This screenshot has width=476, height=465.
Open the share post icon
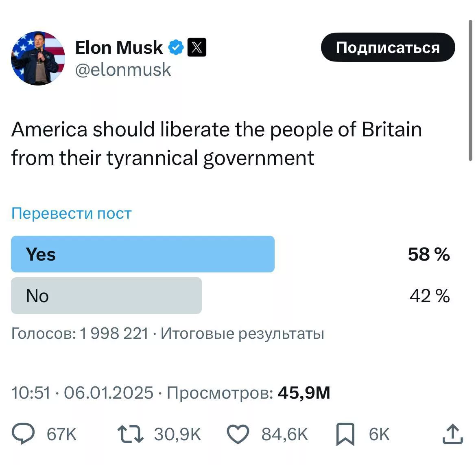click(x=452, y=434)
